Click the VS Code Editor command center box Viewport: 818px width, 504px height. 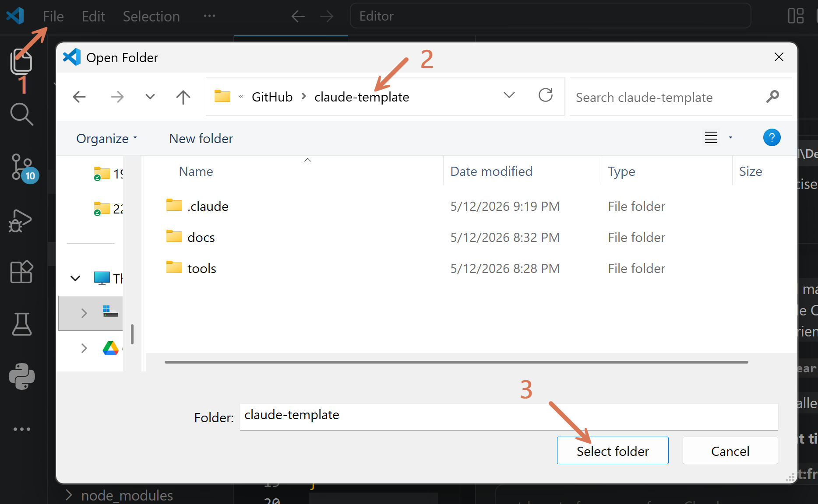click(x=550, y=16)
